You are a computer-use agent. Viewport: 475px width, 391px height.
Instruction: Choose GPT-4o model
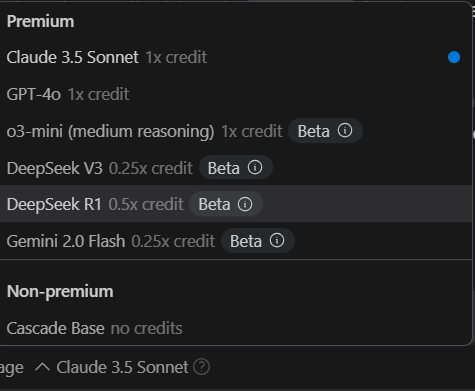(236, 94)
